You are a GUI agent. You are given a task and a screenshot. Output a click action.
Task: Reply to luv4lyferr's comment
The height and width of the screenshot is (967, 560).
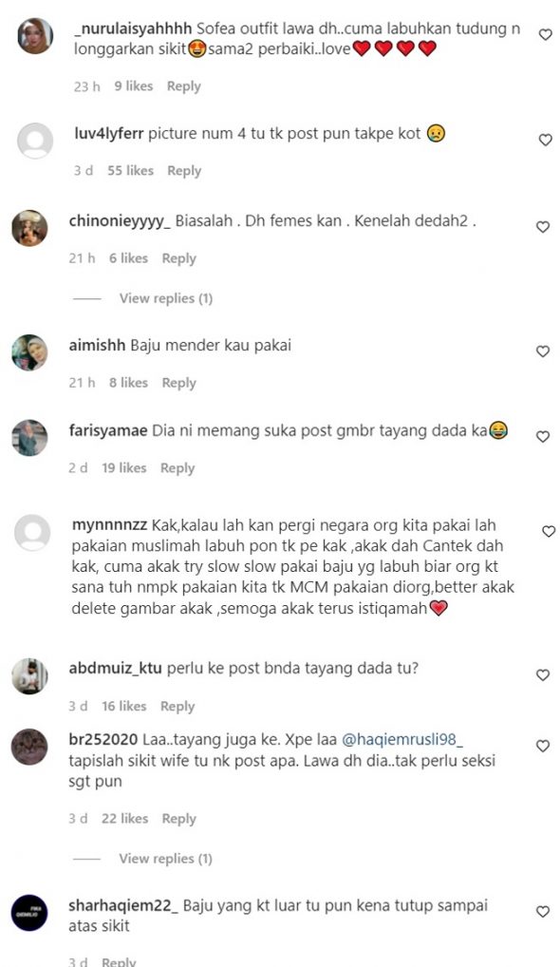[x=184, y=171]
